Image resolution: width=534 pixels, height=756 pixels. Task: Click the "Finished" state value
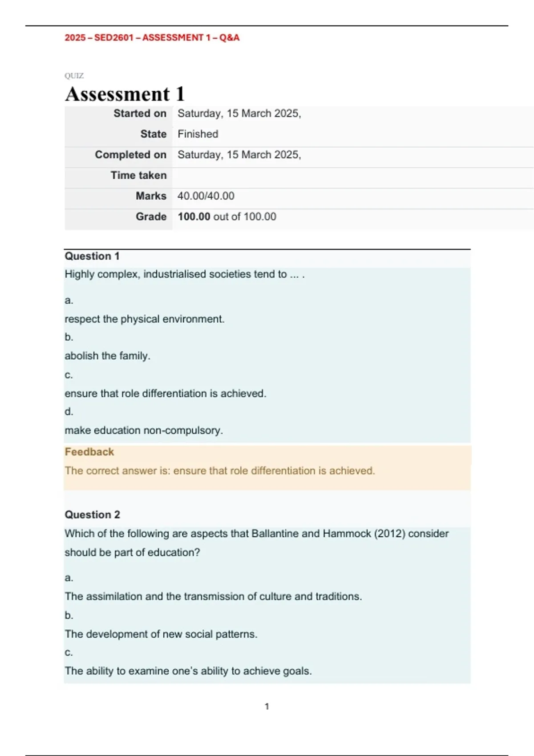pos(198,134)
